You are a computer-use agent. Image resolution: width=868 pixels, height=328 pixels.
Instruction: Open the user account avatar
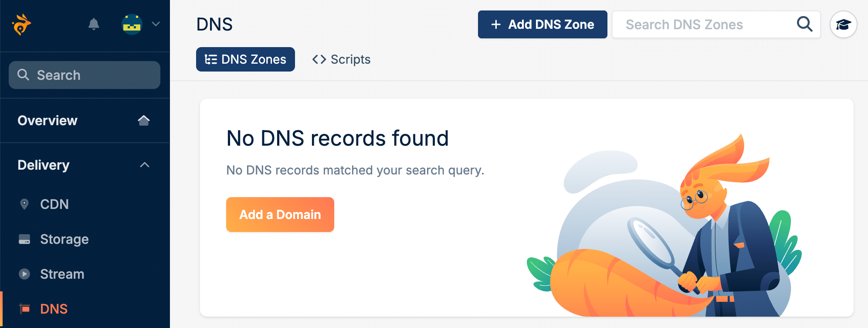(x=132, y=24)
